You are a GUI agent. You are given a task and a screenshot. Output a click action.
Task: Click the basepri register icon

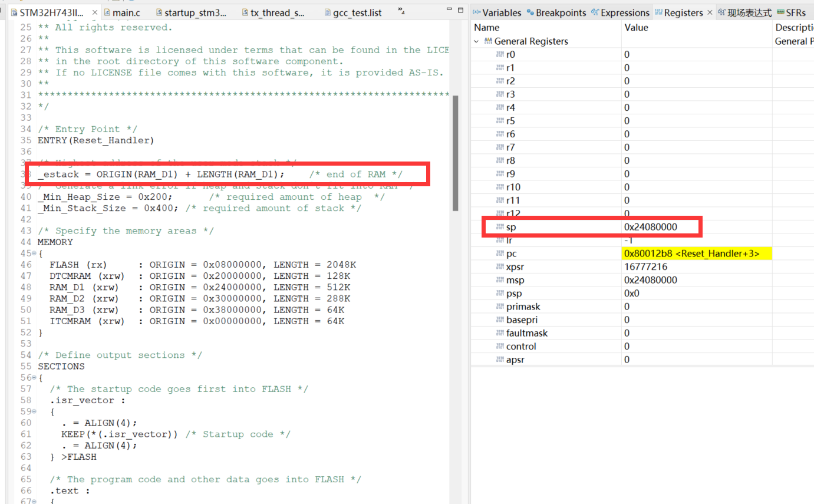[500, 320]
